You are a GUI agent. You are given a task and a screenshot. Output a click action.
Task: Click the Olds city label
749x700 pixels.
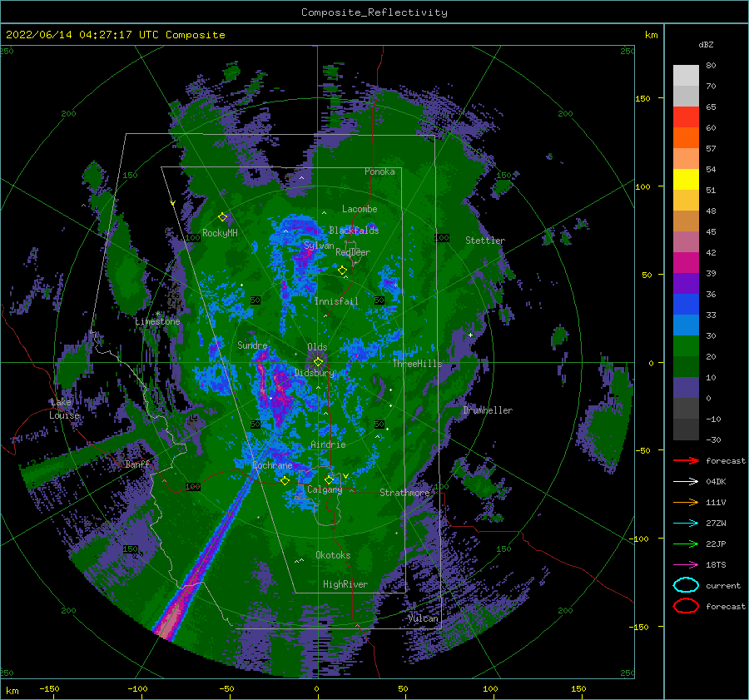317,347
